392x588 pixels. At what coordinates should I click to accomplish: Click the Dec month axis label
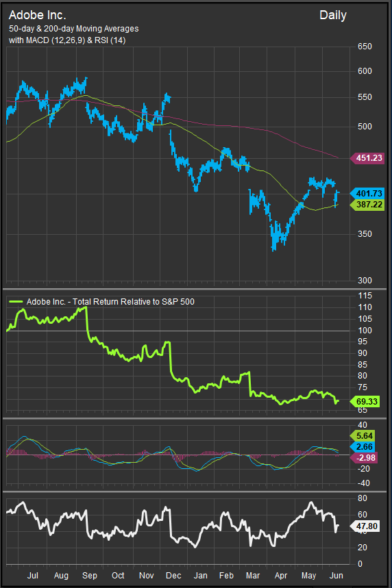pos(173,575)
